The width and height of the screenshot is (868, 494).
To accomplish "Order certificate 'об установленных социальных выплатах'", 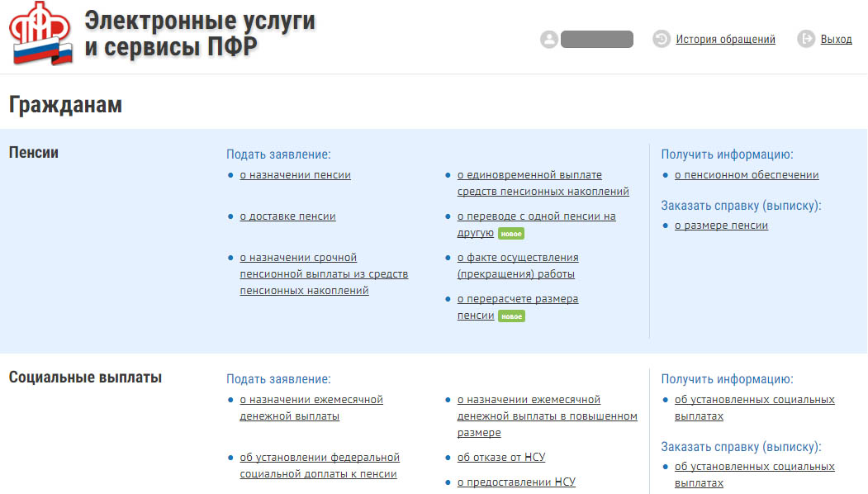I will (x=754, y=475).
